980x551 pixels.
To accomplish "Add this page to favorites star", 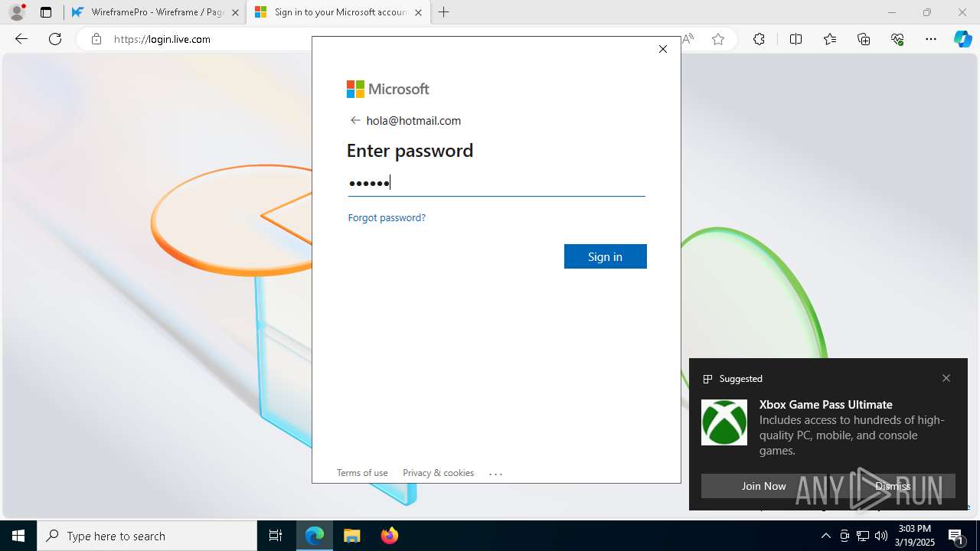I will tap(718, 39).
